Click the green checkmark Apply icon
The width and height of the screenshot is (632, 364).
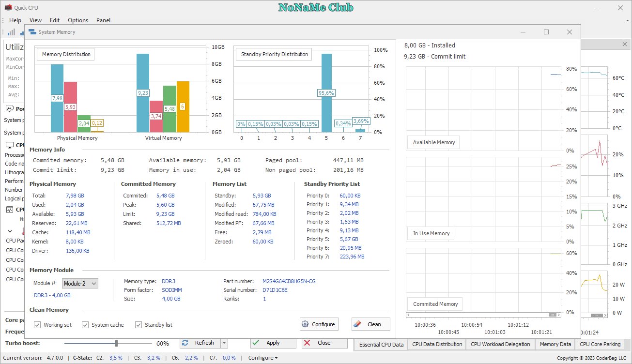point(256,343)
